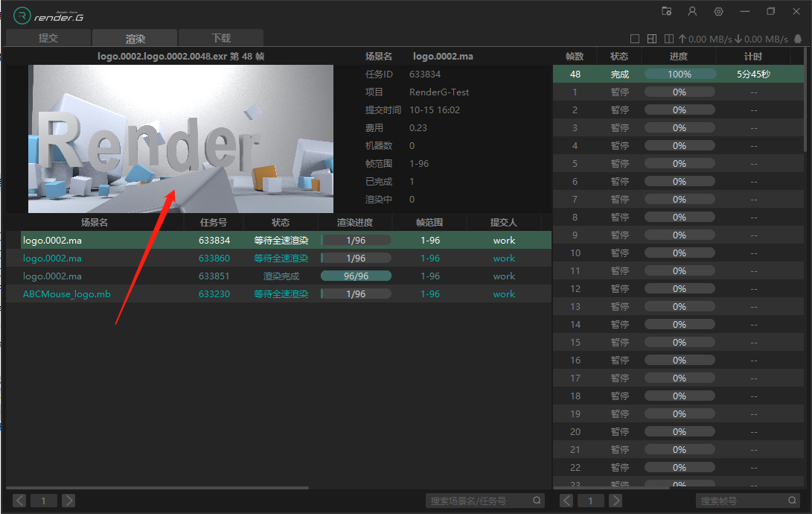Select the ABCMouse_logo.mb task row
The width and height of the screenshot is (812, 514).
click(x=66, y=294)
